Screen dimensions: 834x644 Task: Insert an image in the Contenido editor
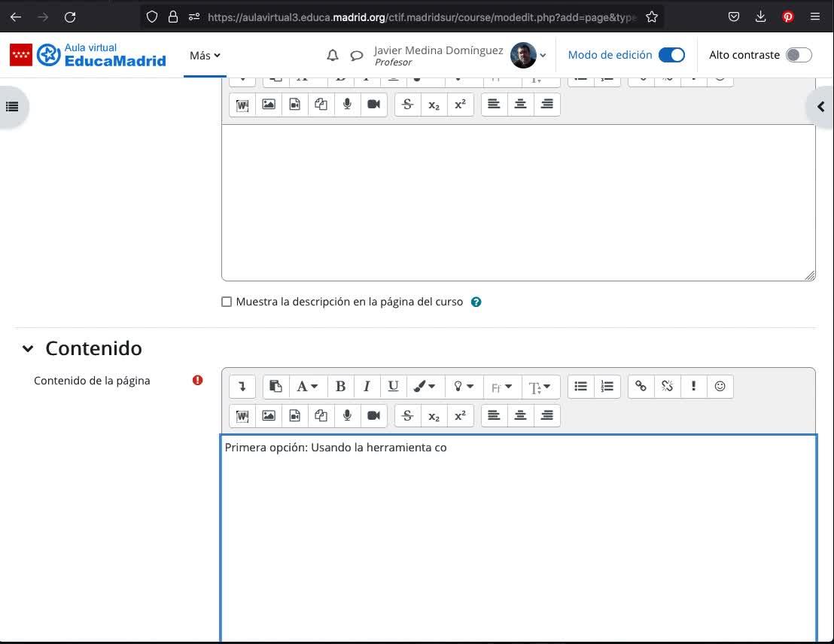(269, 415)
